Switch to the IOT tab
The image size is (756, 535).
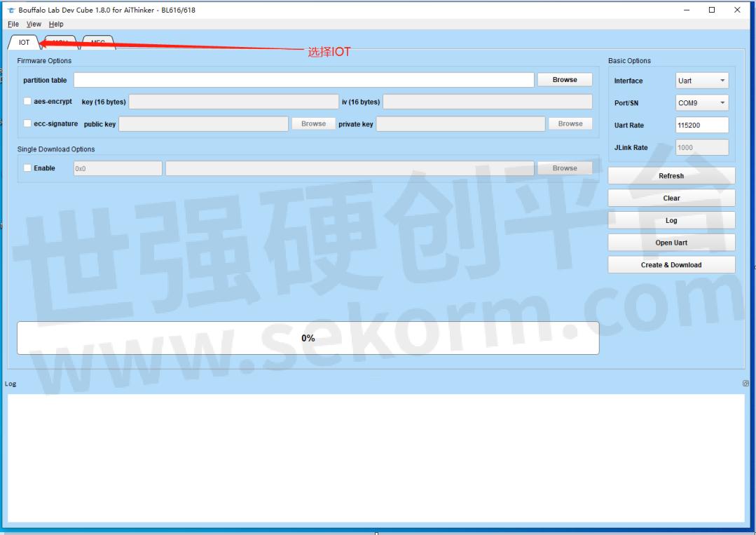(23, 41)
